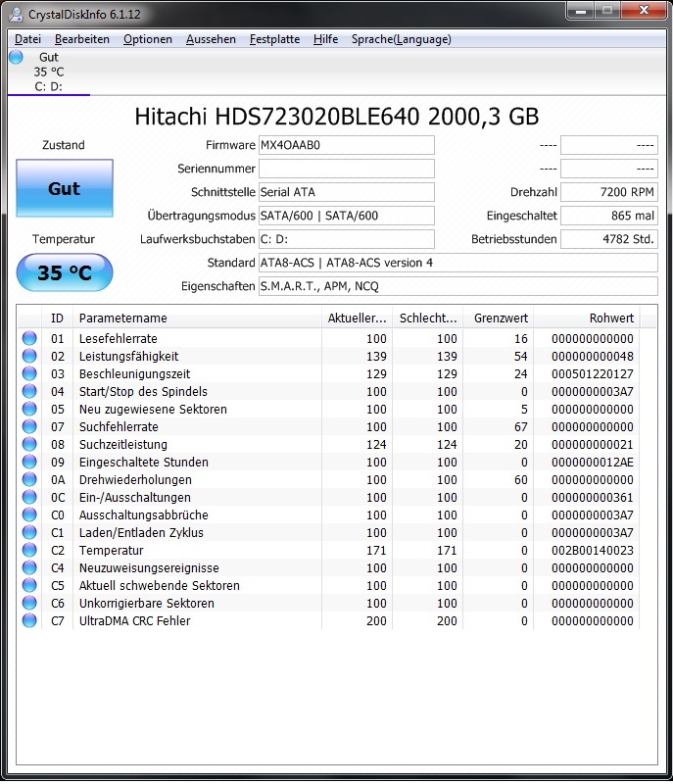Viewport: 673px width, 784px height.
Task: Select the Gut 35 °C C: D: disk tab
Action: [49, 72]
